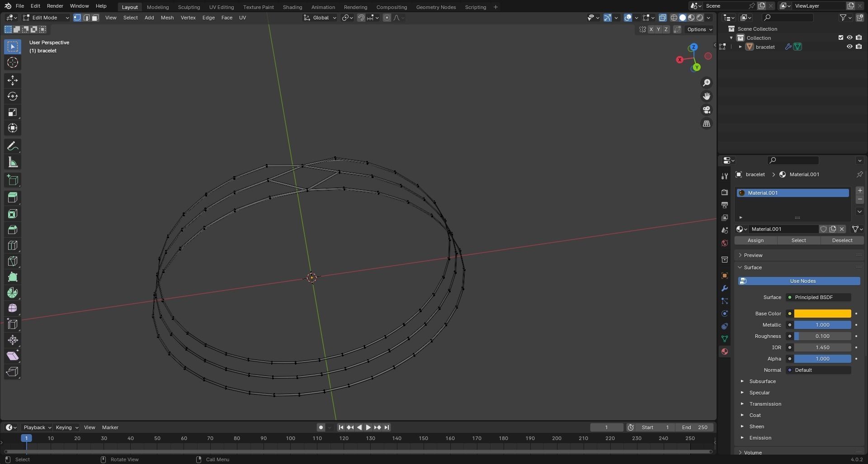The image size is (868, 464).
Task: Select the Bevel tool
Action: [12, 230]
